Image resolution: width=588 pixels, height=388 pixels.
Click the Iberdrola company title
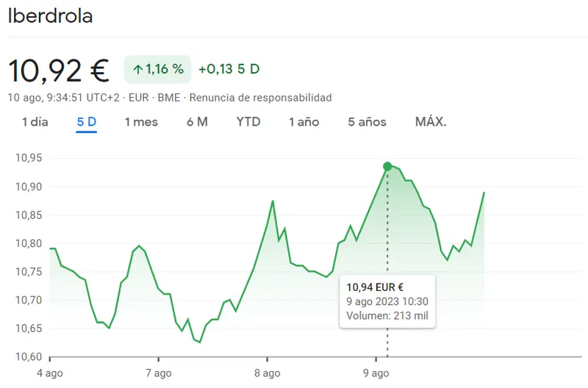click(50, 16)
